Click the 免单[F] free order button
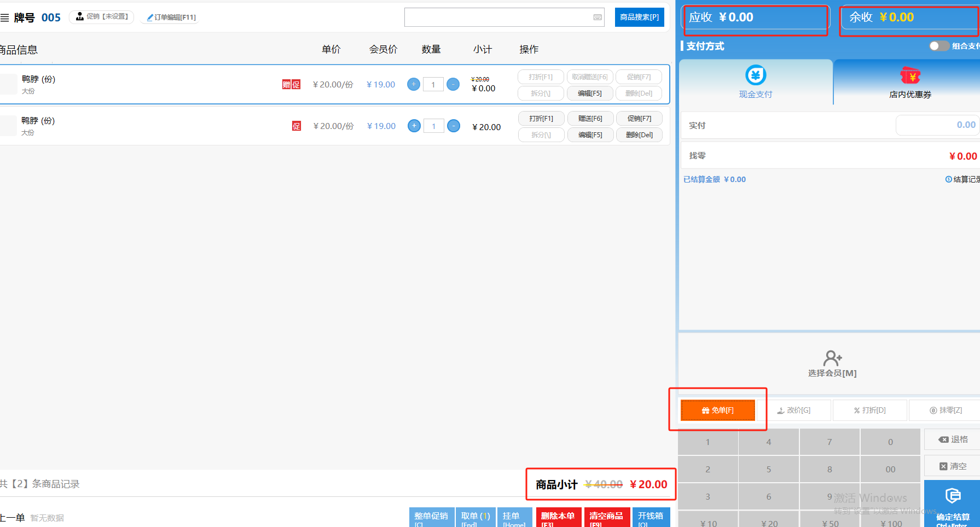The height and width of the screenshot is (527, 980). pos(717,410)
